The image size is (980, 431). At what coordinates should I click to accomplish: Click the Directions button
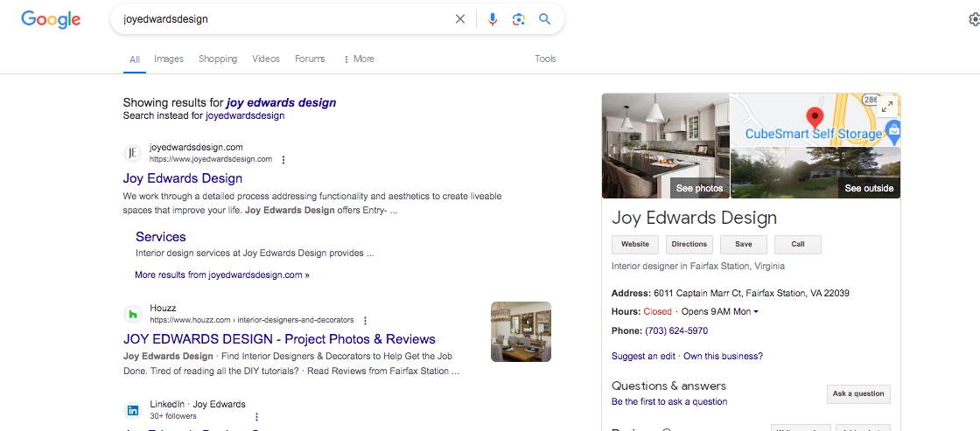point(689,245)
